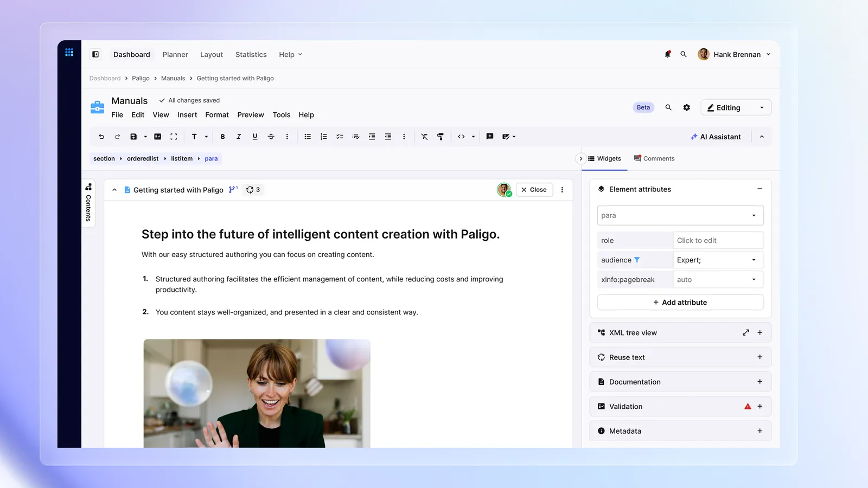This screenshot has width=868, height=488.
Task: Increase indent in toolbar
Action: 372,137
